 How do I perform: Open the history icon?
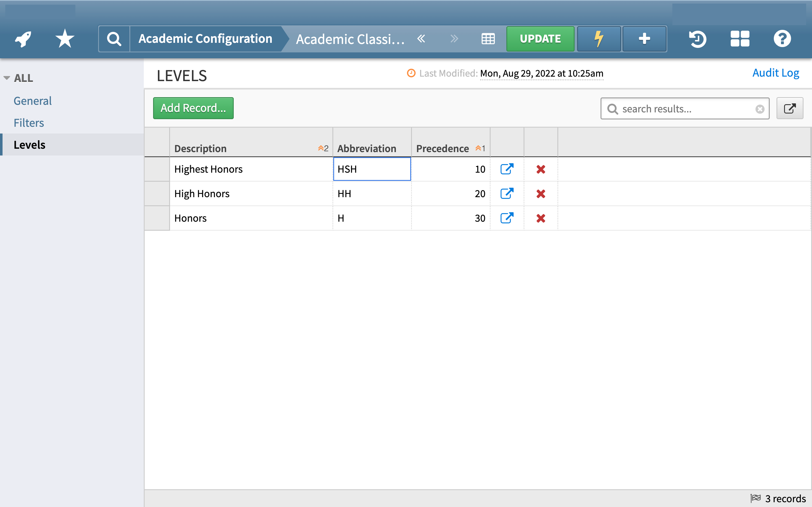698,39
